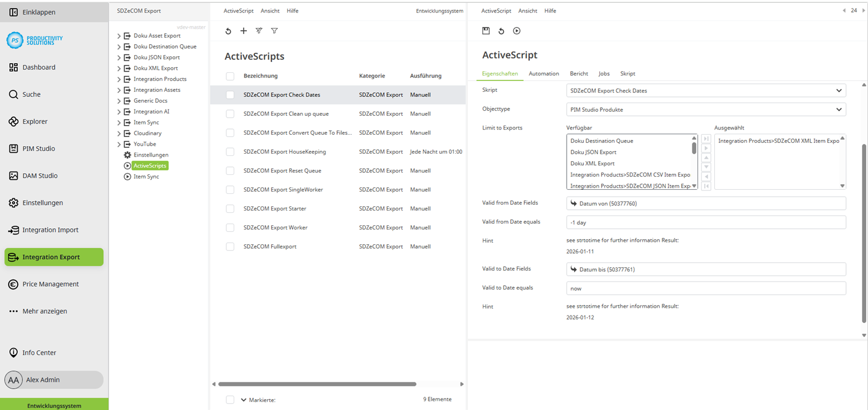
Task: Click Einklappen to collapse the sidebar
Action: [34, 11]
